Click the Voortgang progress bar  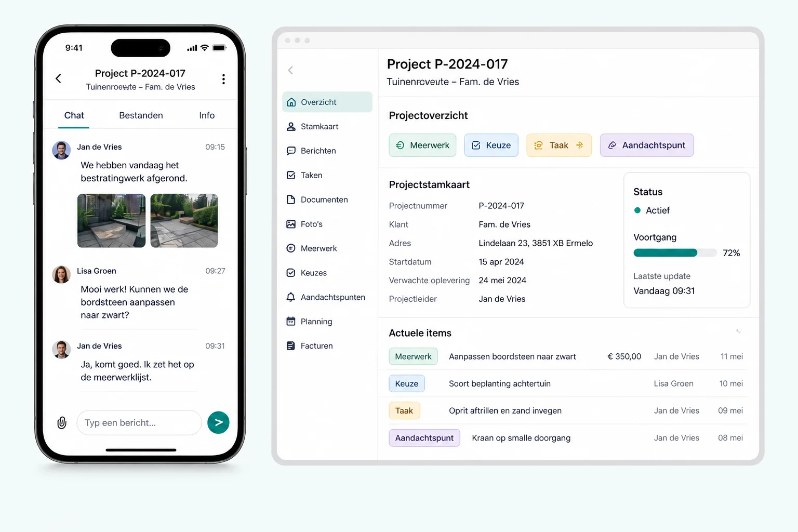click(675, 253)
